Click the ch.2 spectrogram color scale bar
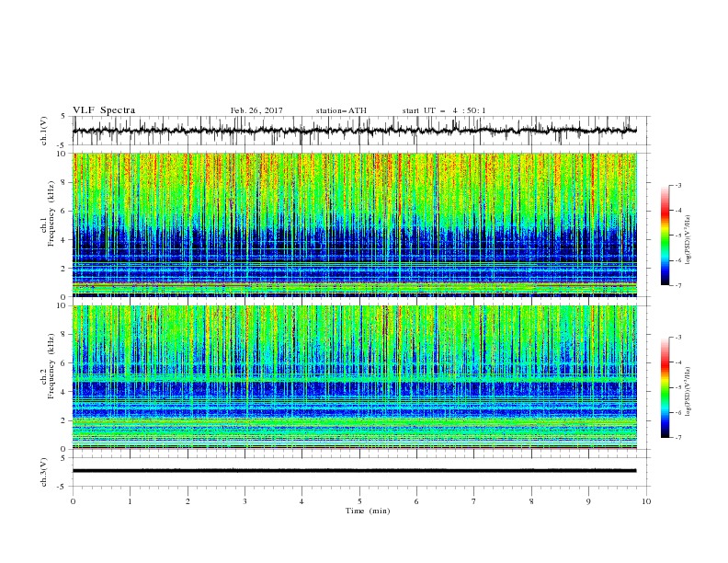Screen dimensions: 728x563 pos(665,387)
